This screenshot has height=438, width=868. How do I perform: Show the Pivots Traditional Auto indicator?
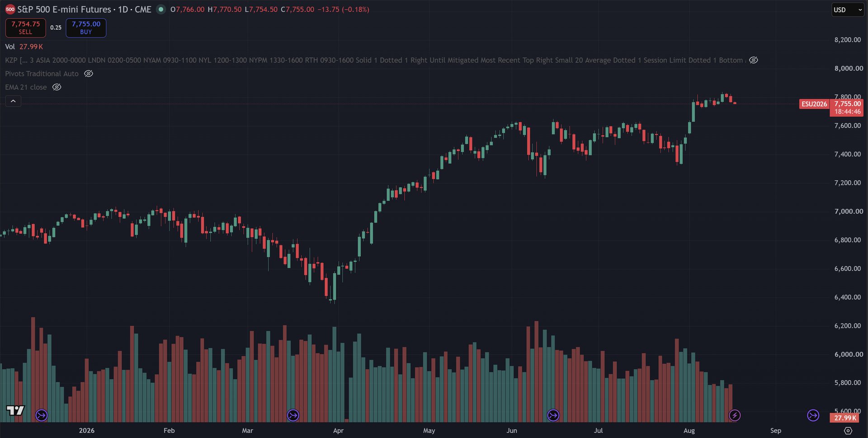[x=89, y=74]
